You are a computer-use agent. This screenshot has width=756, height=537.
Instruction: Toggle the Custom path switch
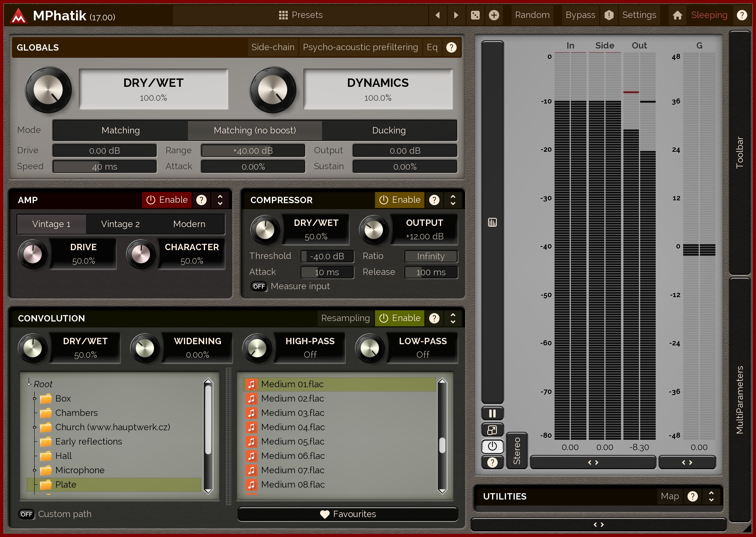click(x=27, y=514)
